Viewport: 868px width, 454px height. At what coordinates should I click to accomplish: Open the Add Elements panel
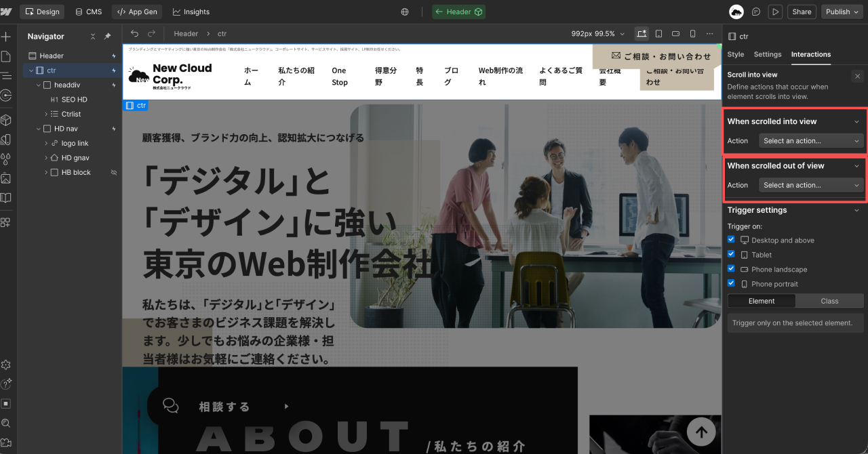click(x=6, y=37)
